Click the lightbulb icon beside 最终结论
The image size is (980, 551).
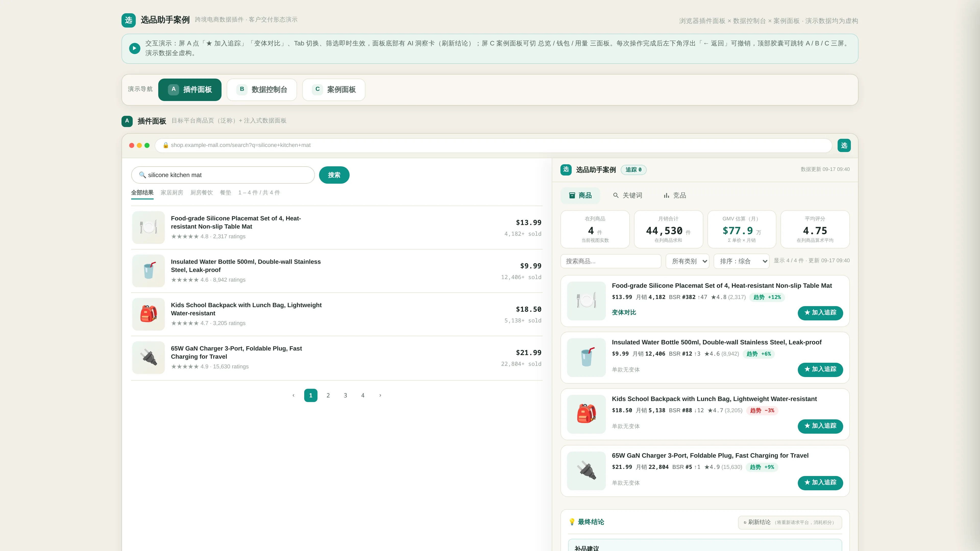[572, 522]
